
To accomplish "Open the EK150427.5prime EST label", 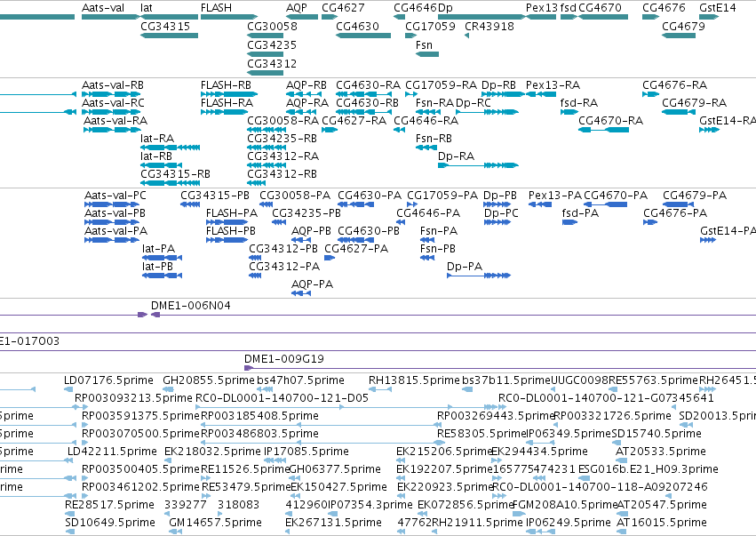I will pos(338,487).
